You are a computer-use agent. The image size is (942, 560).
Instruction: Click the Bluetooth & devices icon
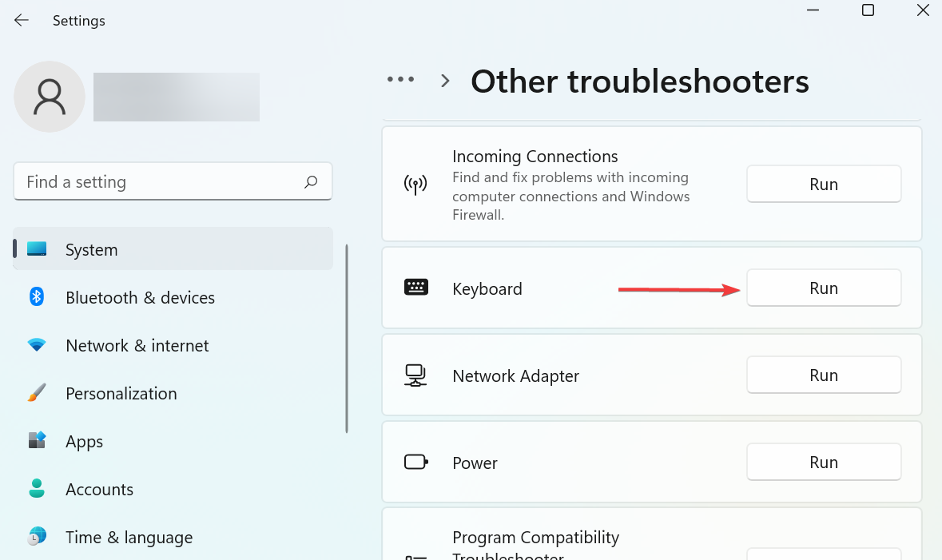tap(37, 297)
